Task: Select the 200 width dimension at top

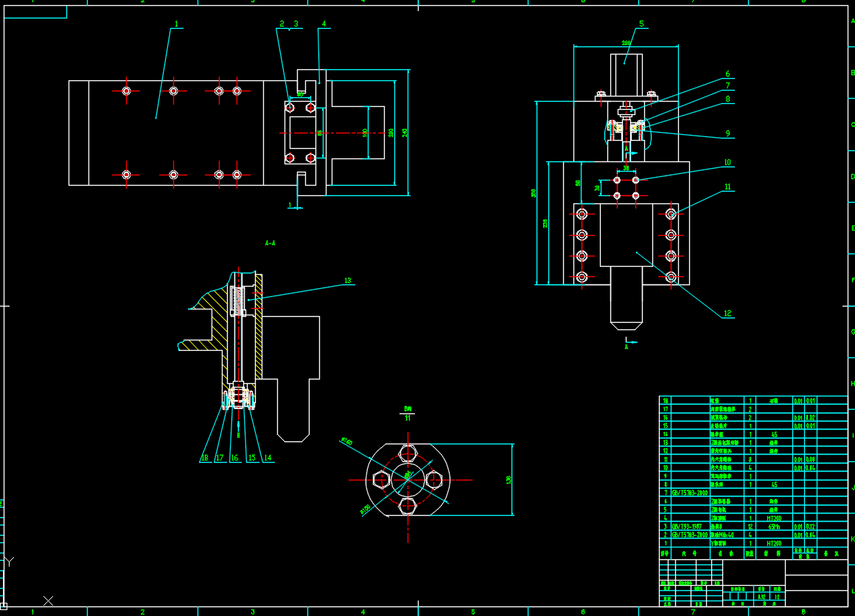Action: [626, 43]
